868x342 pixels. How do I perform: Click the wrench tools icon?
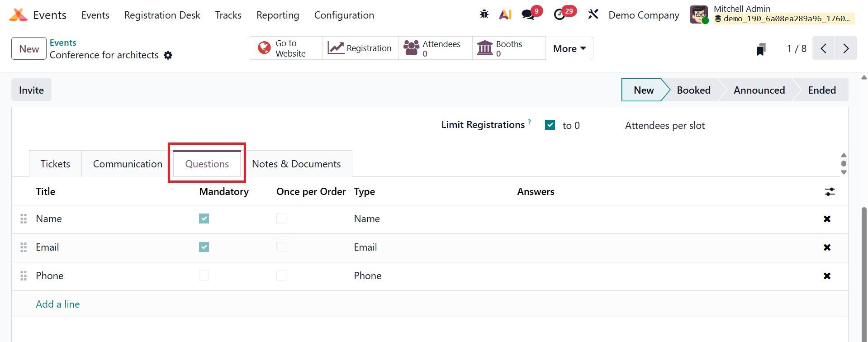click(x=593, y=14)
